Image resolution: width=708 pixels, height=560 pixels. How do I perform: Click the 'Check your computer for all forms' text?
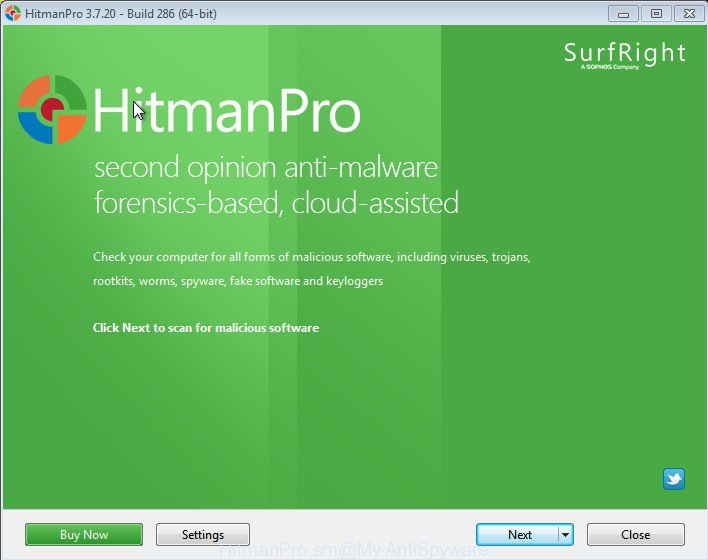click(x=312, y=257)
